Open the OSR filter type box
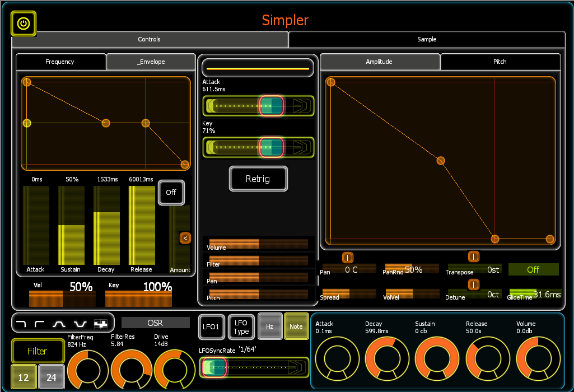Image resolution: width=574 pixels, height=392 pixels. click(x=156, y=323)
